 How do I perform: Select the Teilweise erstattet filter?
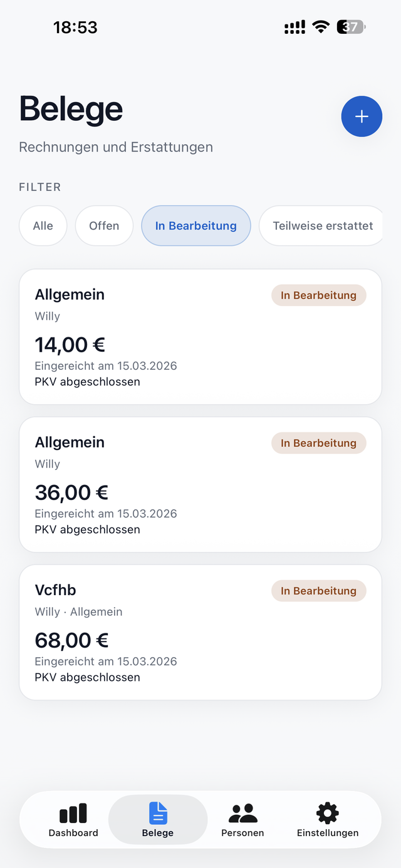click(x=321, y=225)
